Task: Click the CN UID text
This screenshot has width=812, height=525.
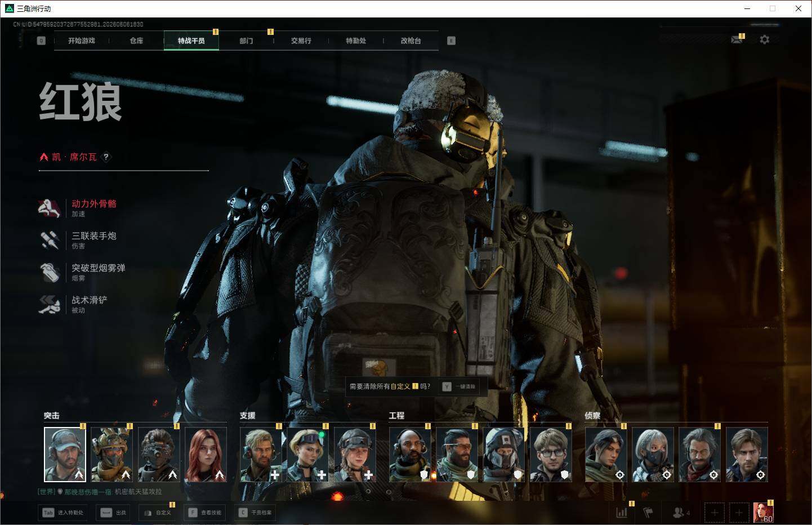Action: pyautogui.click(x=78, y=24)
